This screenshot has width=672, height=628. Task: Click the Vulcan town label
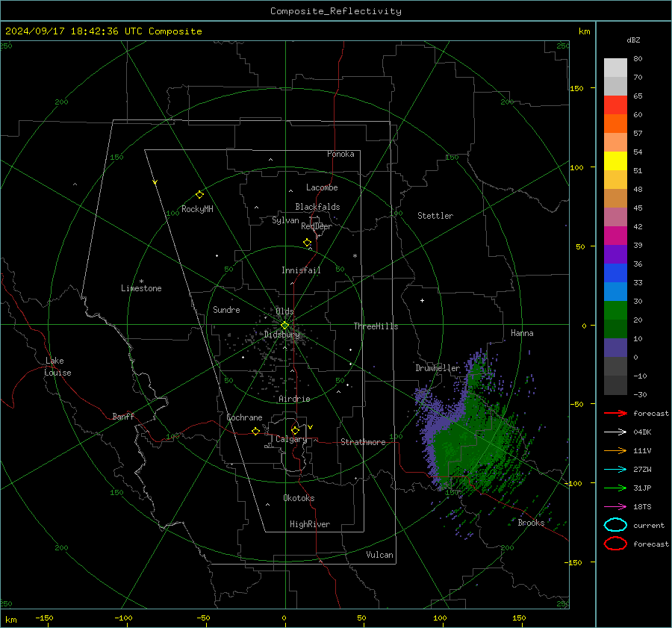pos(379,555)
